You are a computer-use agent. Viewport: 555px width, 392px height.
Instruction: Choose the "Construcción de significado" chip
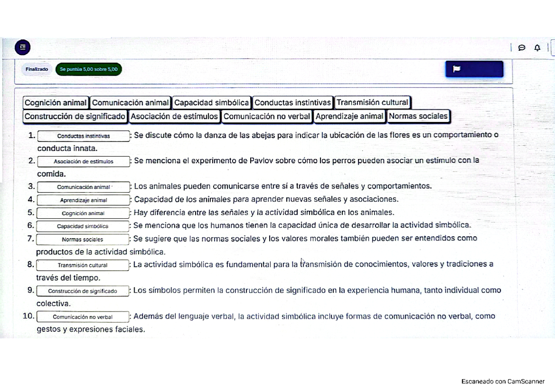pos(75,116)
